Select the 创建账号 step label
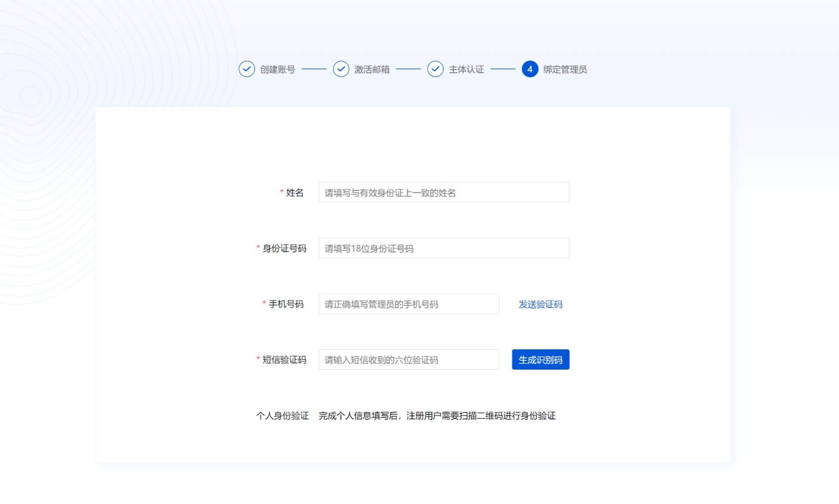 pos(277,70)
